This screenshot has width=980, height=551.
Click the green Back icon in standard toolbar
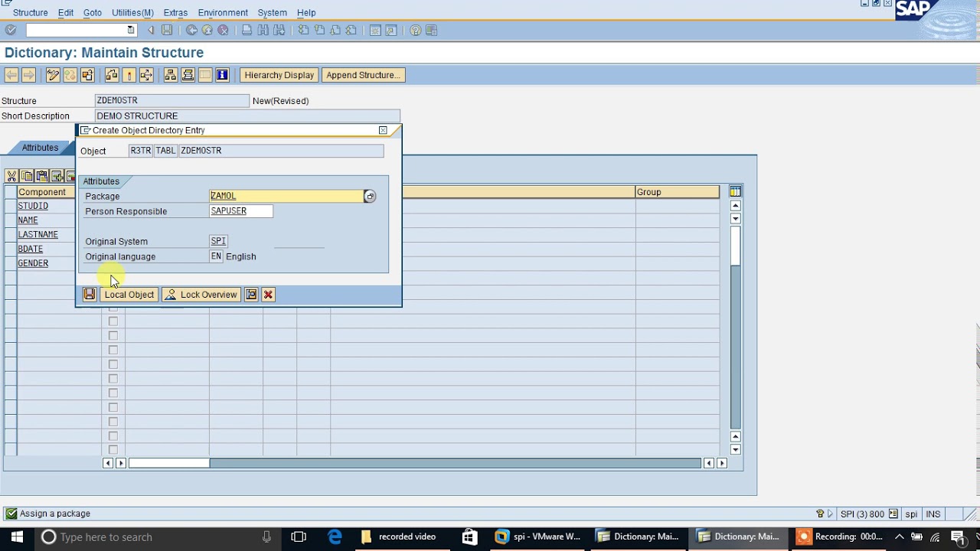coord(191,30)
